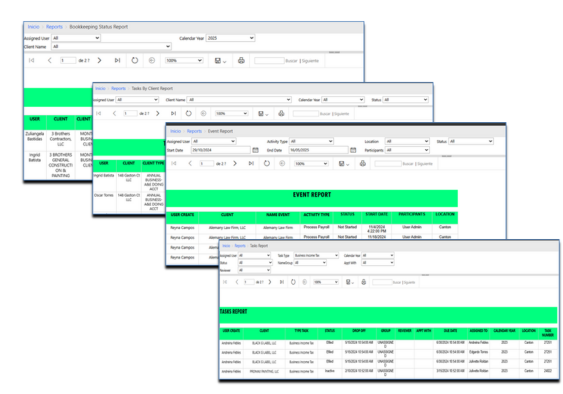The width and height of the screenshot is (563, 394).
Task: Click print icon in Event Report toolbar
Action: (363, 163)
